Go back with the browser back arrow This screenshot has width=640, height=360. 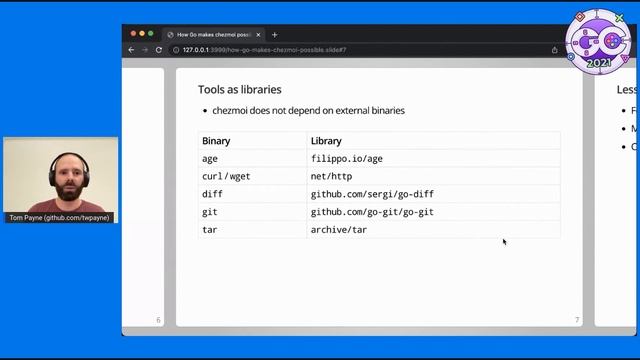(x=131, y=50)
